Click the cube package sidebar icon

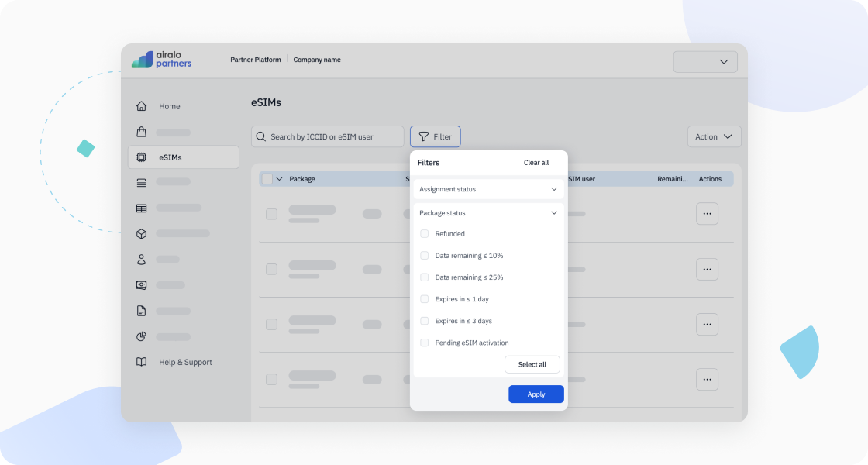[141, 233]
